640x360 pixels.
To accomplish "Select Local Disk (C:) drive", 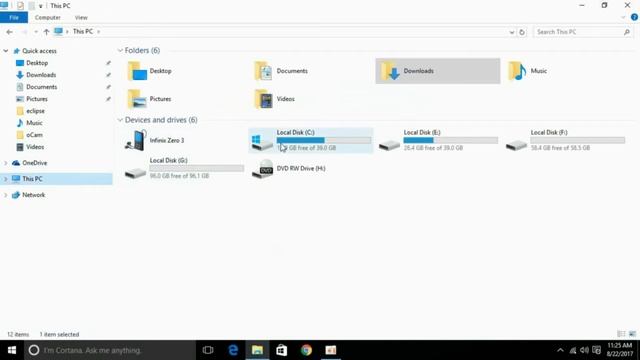I will 311,140.
